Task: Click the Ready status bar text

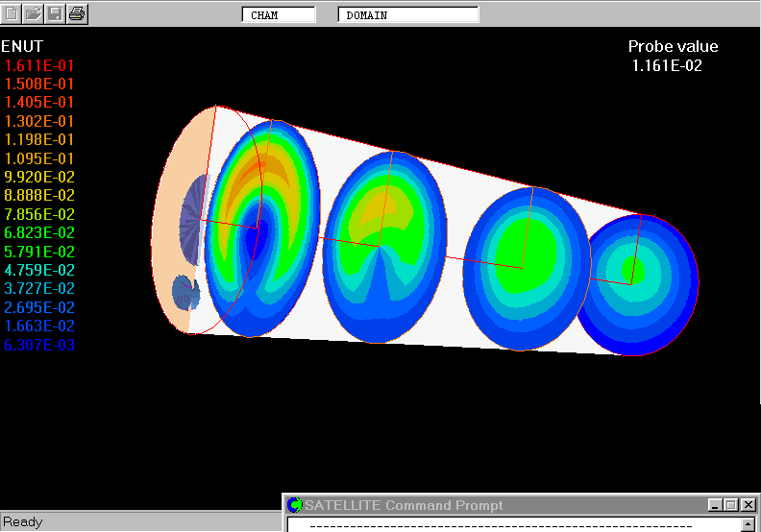Action: [22, 522]
